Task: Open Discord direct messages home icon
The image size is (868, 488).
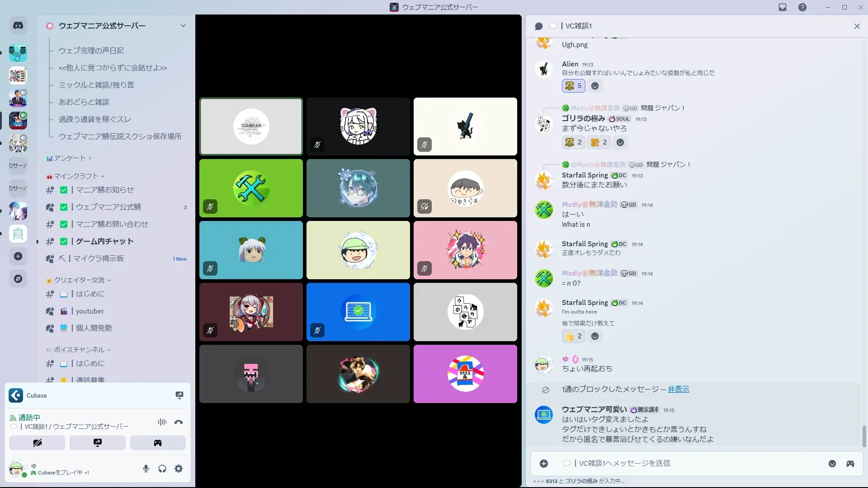Action: click(18, 26)
